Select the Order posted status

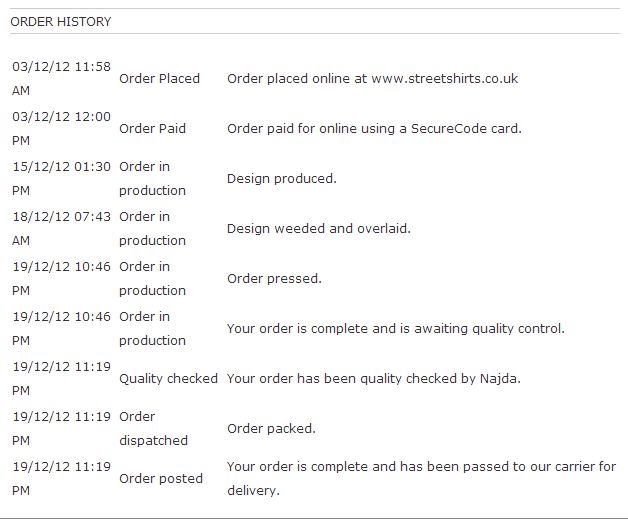pos(161,479)
